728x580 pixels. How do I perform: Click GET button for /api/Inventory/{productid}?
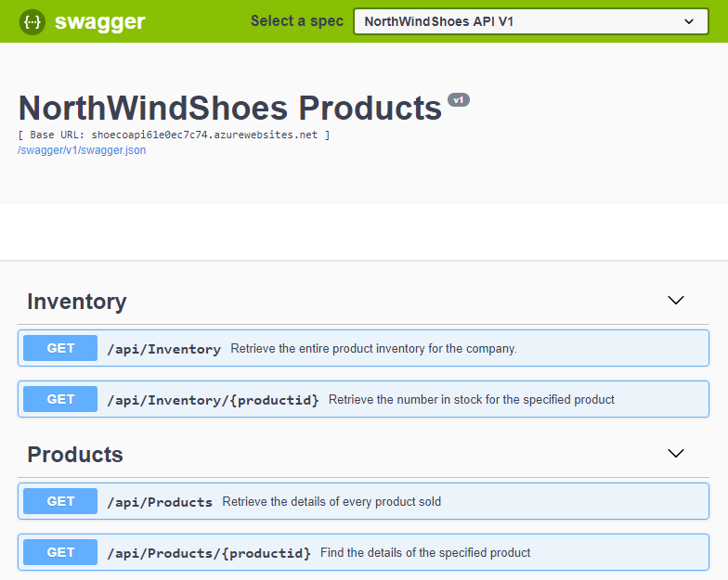pyautogui.click(x=60, y=399)
